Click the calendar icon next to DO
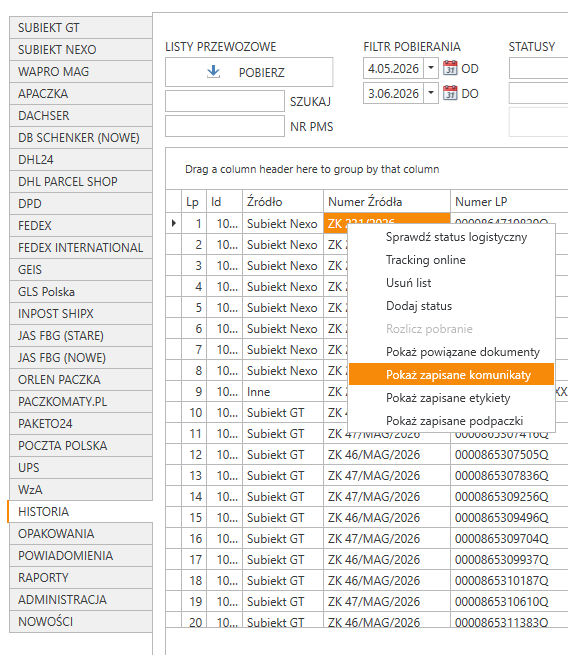The width and height of the screenshot is (568, 655). tap(450, 93)
